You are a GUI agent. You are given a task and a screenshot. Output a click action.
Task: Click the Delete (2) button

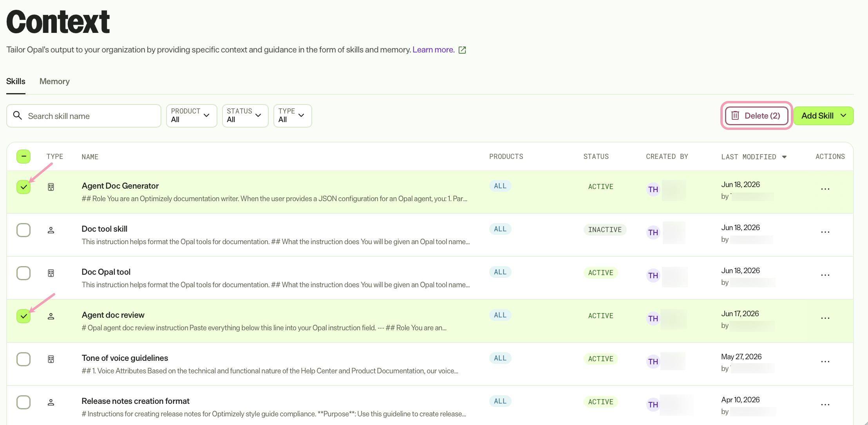click(x=757, y=116)
